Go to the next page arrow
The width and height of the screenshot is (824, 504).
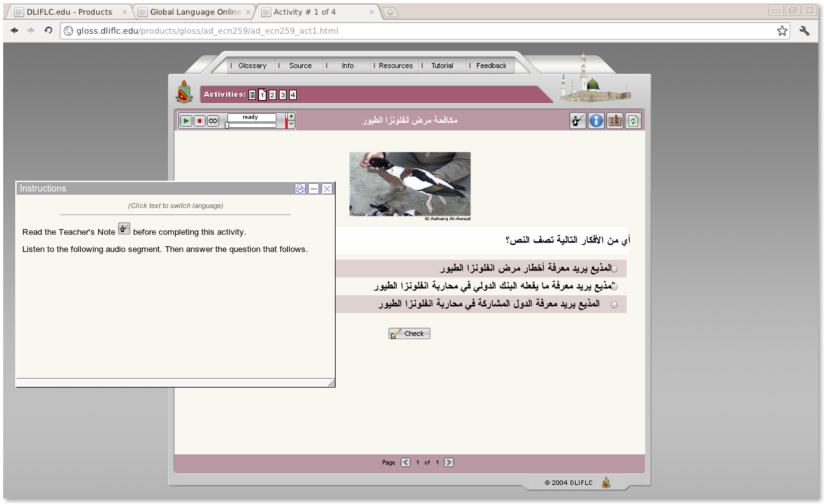click(x=449, y=463)
